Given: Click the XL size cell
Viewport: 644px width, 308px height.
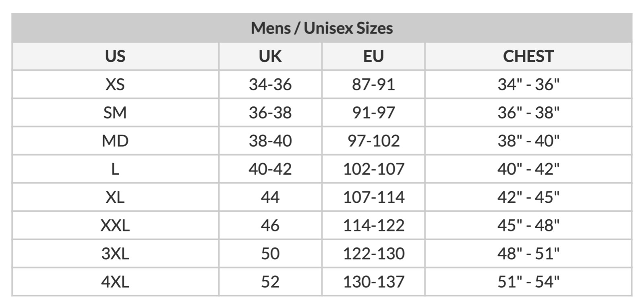Looking at the screenshot, I should coord(115,197).
